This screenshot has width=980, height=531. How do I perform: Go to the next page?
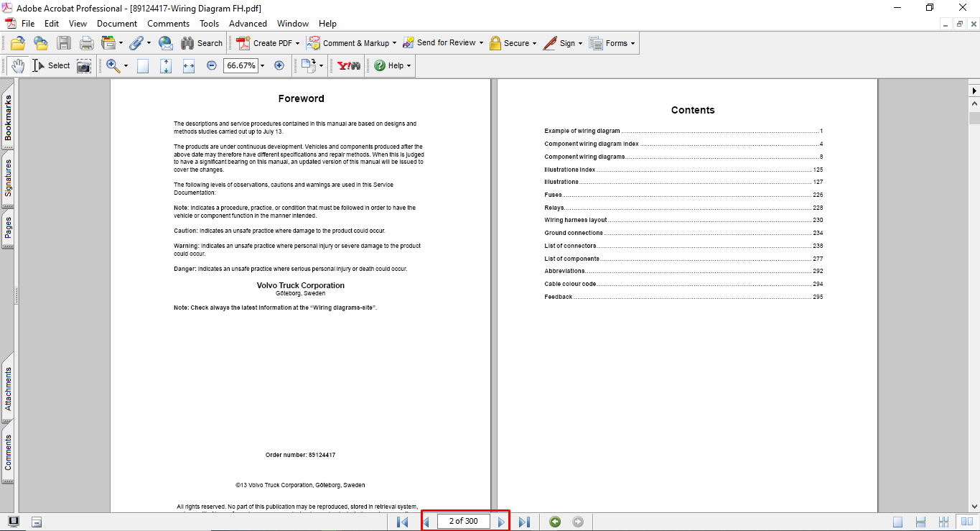501,522
